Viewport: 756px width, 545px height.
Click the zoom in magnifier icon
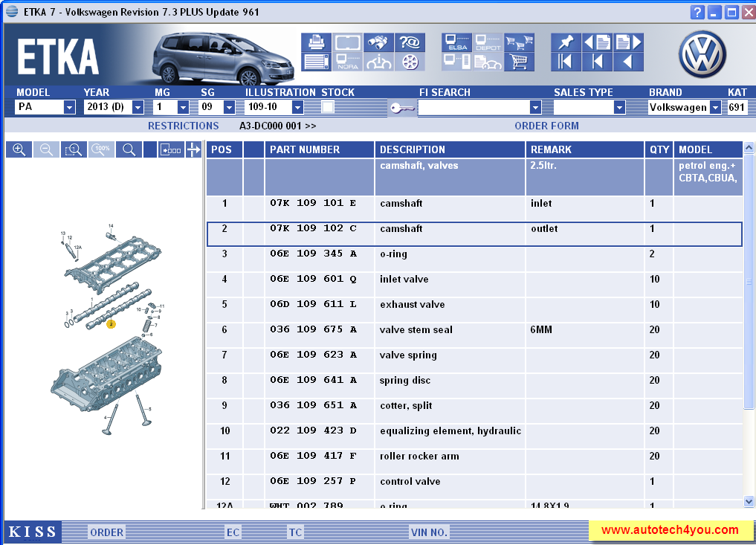(x=19, y=149)
